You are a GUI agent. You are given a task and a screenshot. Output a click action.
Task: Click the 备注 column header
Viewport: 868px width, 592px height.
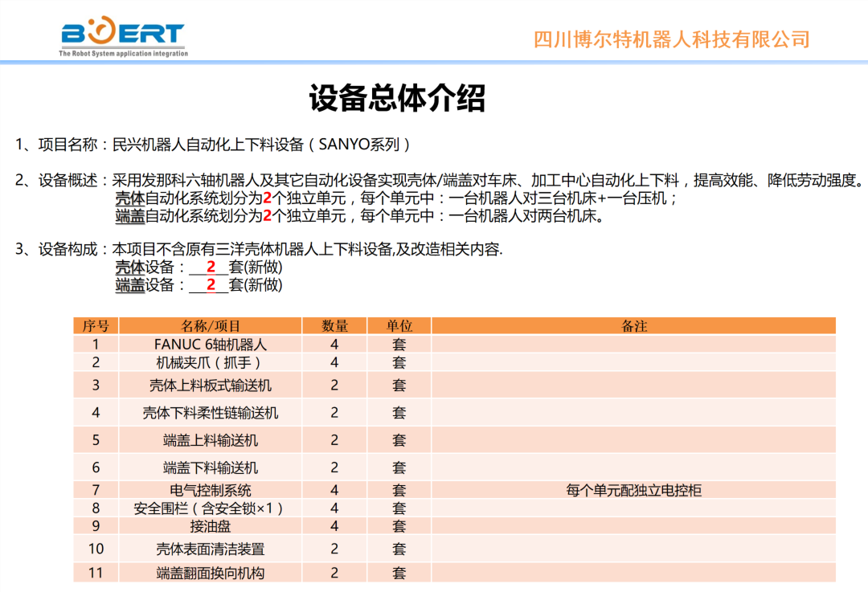pyautogui.click(x=634, y=326)
